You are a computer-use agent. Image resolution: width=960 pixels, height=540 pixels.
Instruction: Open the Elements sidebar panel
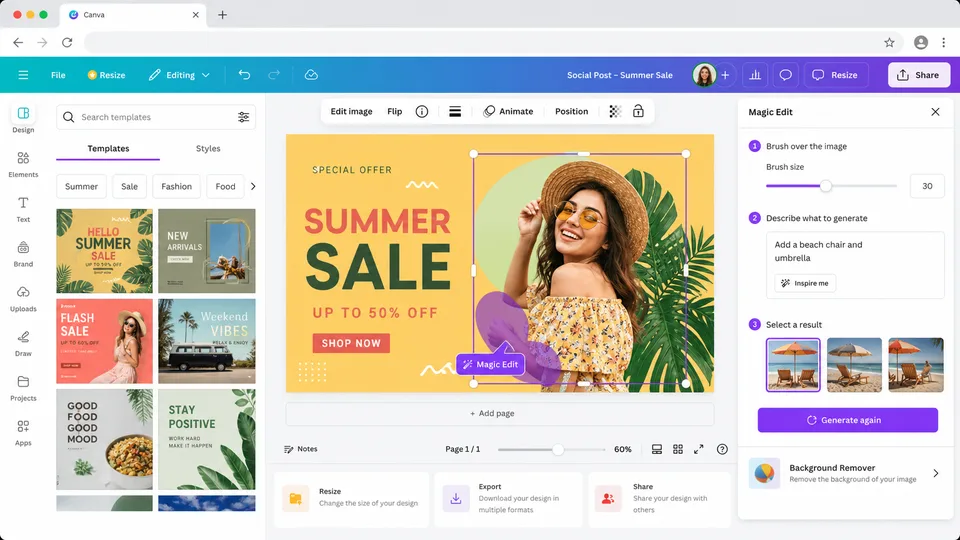(23, 164)
